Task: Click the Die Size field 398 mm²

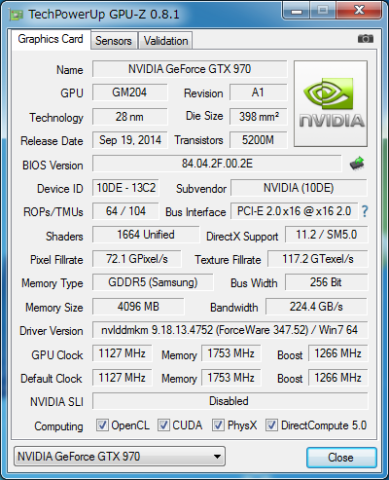Action: (258, 117)
